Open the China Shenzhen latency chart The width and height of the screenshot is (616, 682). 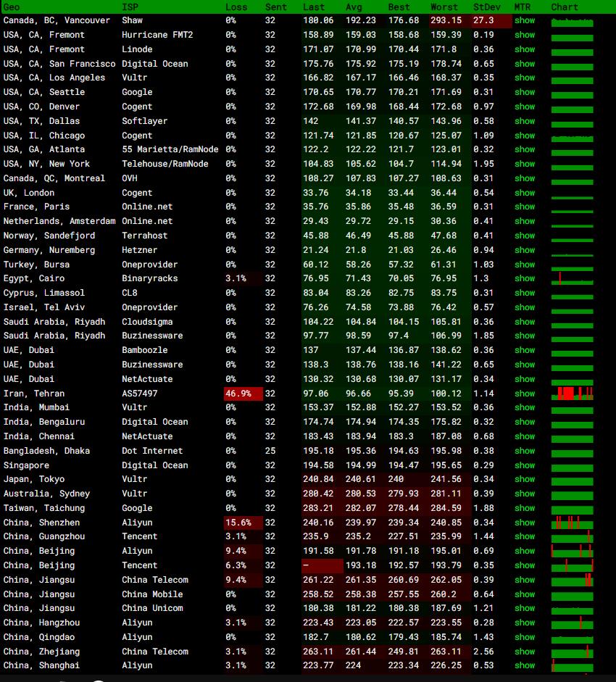click(572, 523)
